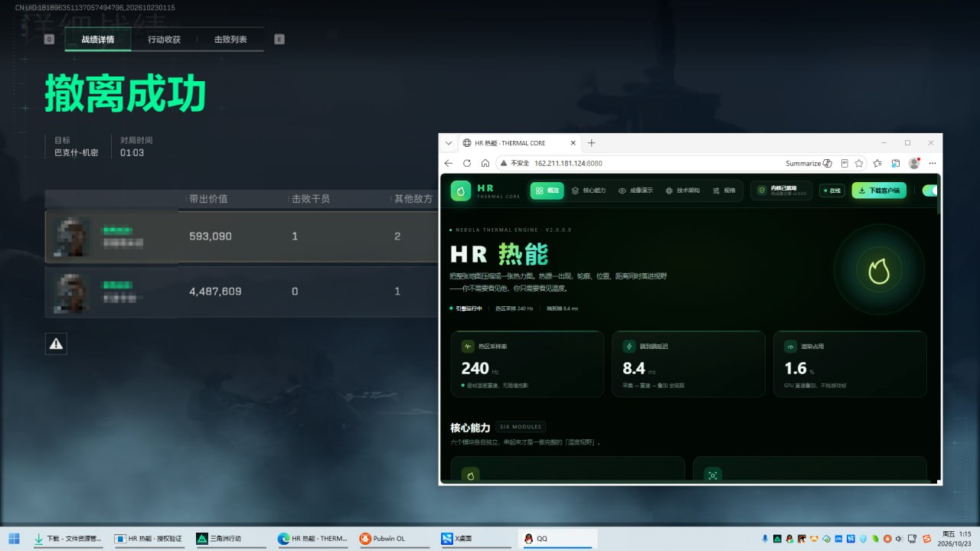The height and width of the screenshot is (551, 980).
Task: Open the 概览 overview nav item
Action: coord(548,191)
